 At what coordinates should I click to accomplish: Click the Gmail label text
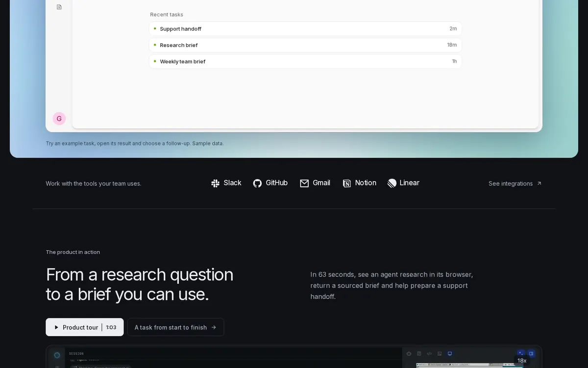click(x=321, y=183)
